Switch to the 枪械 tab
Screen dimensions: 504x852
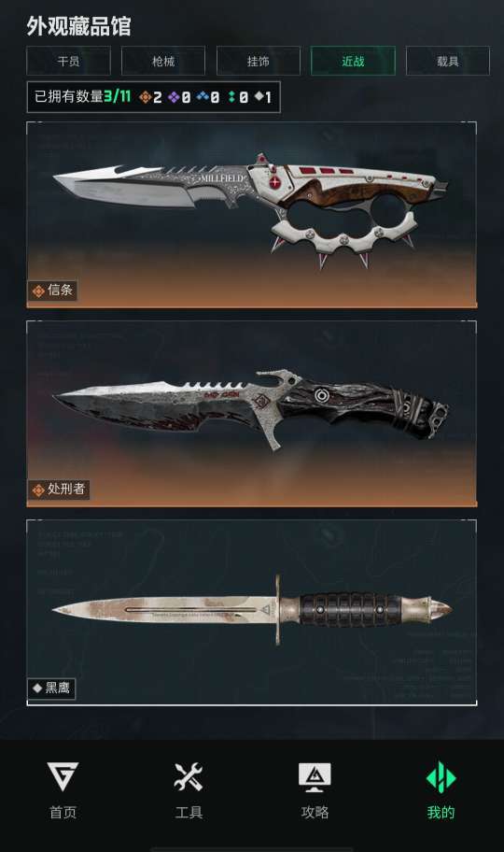pyautogui.click(x=163, y=61)
